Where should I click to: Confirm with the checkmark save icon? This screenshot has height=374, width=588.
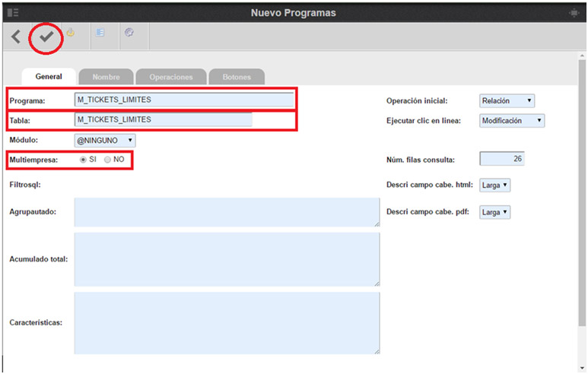tap(46, 36)
